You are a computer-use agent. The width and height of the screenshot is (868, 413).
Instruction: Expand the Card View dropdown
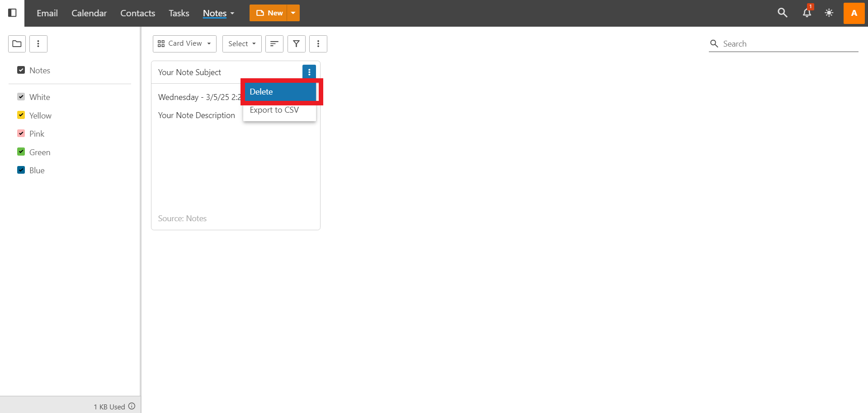click(184, 44)
